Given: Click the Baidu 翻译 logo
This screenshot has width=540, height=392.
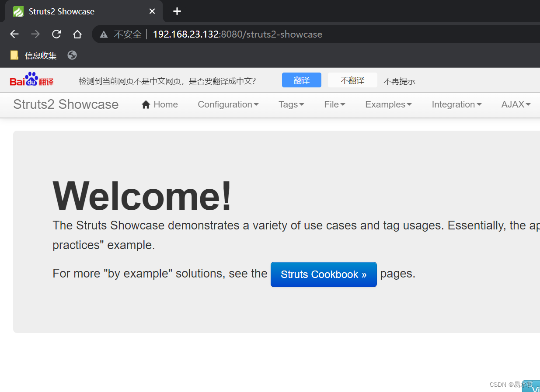Looking at the screenshot, I should (x=31, y=80).
